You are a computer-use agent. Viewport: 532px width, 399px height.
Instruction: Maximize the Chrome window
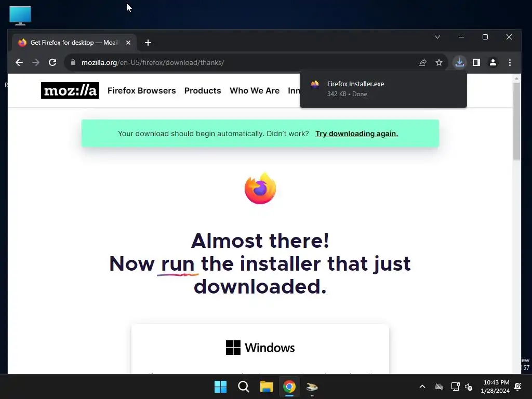point(485,37)
